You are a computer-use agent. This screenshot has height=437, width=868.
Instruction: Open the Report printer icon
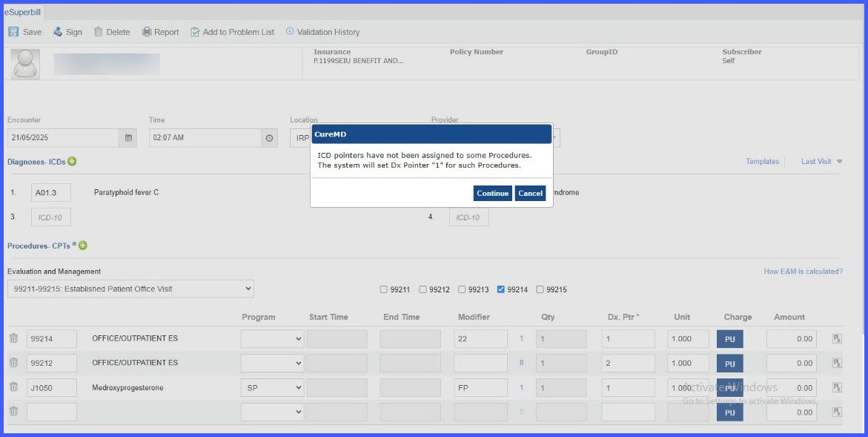[147, 32]
